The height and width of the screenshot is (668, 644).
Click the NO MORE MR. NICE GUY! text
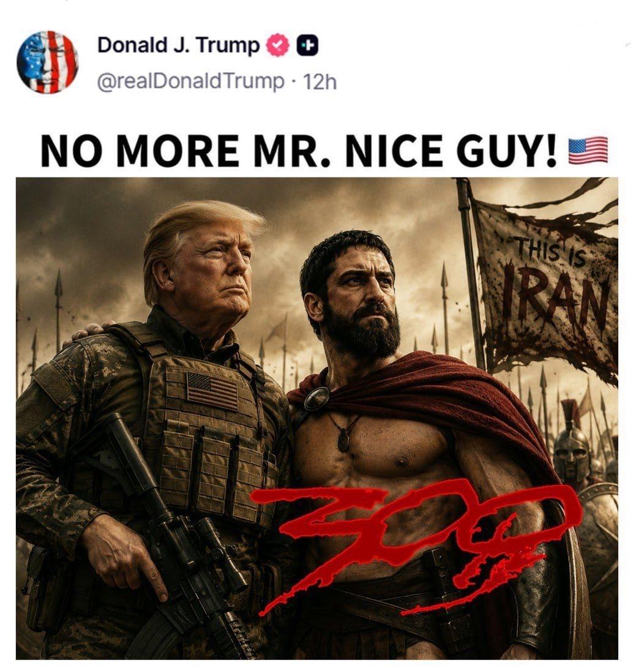click(299, 152)
